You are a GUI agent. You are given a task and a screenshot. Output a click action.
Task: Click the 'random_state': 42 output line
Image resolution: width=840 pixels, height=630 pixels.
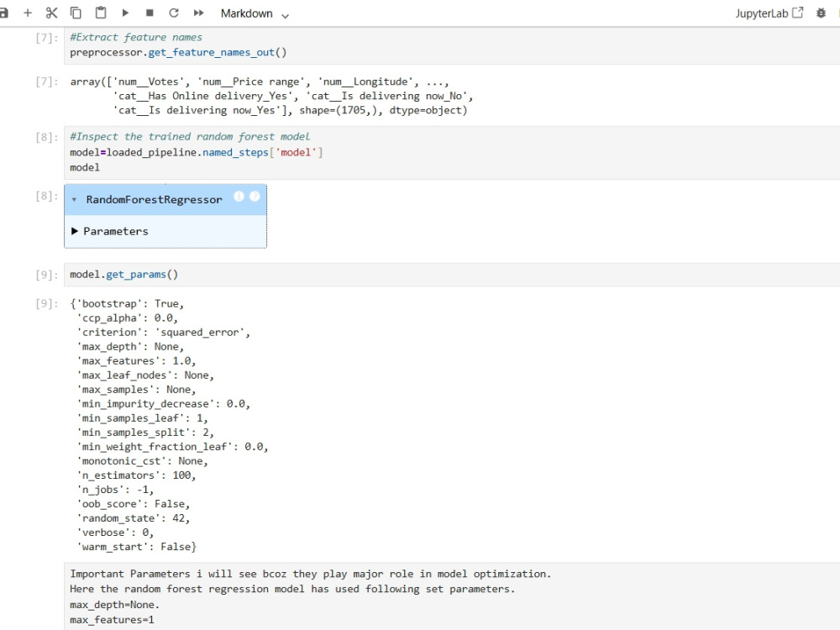click(x=134, y=518)
